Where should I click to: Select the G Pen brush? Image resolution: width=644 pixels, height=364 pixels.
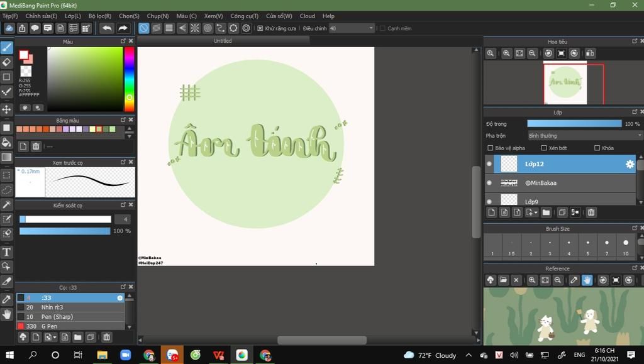point(49,326)
